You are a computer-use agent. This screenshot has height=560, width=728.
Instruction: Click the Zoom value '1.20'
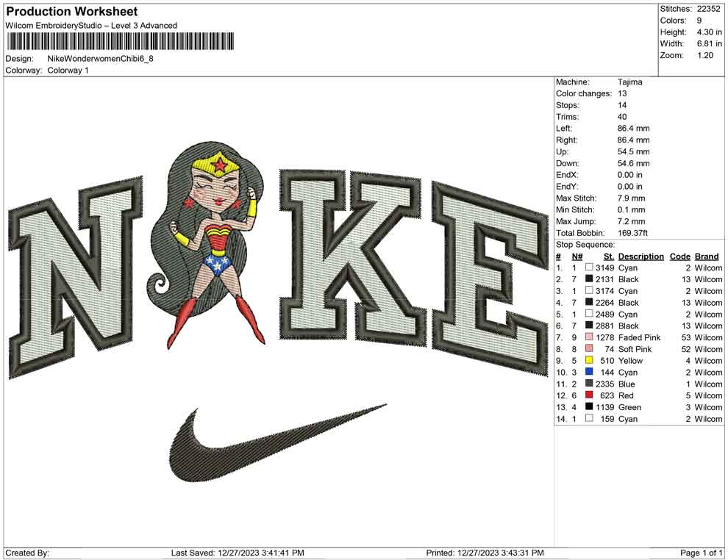click(x=704, y=55)
